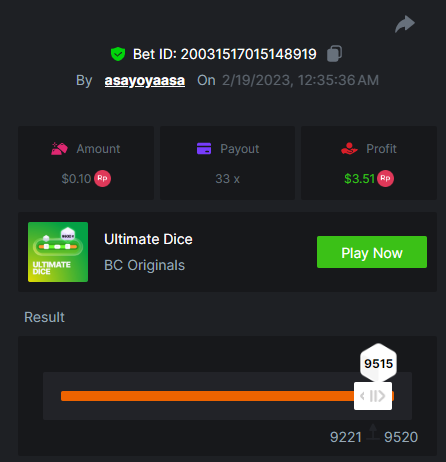This screenshot has height=462, width=446.
Task: Click the Play Now button
Action: pos(372,252)
